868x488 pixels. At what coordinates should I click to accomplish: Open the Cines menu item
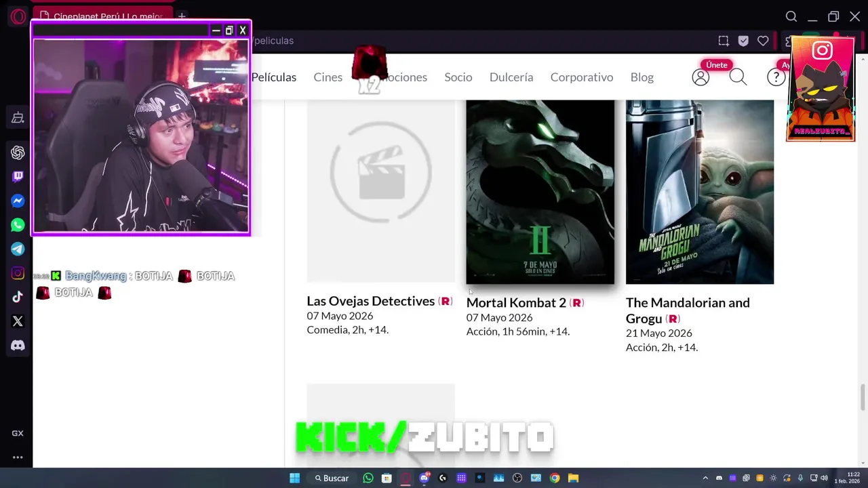[328, 77]
